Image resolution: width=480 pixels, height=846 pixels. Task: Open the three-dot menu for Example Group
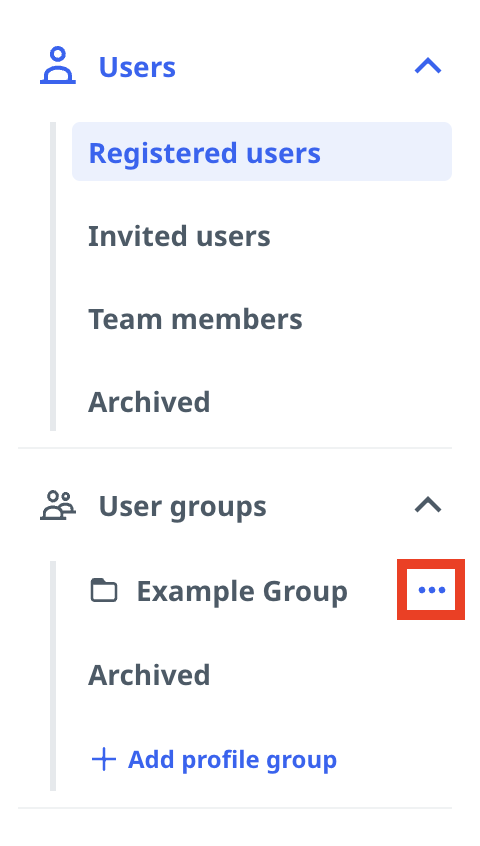[431, 590]
